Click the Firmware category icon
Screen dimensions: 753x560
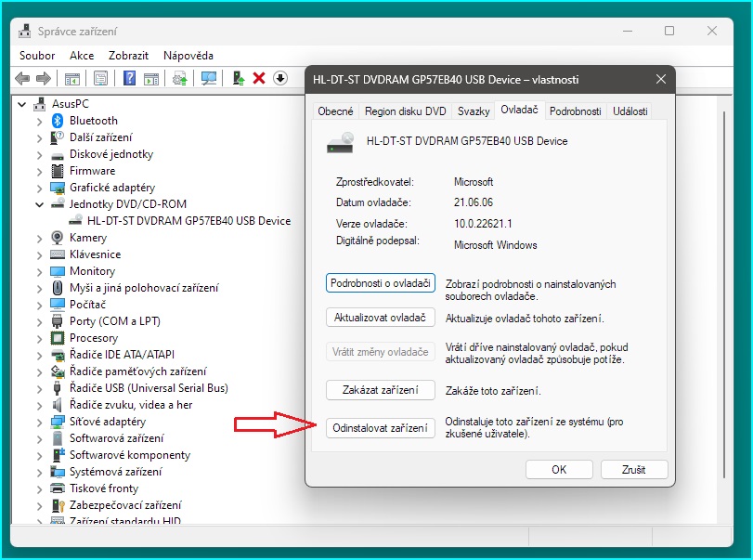point(58,171)
